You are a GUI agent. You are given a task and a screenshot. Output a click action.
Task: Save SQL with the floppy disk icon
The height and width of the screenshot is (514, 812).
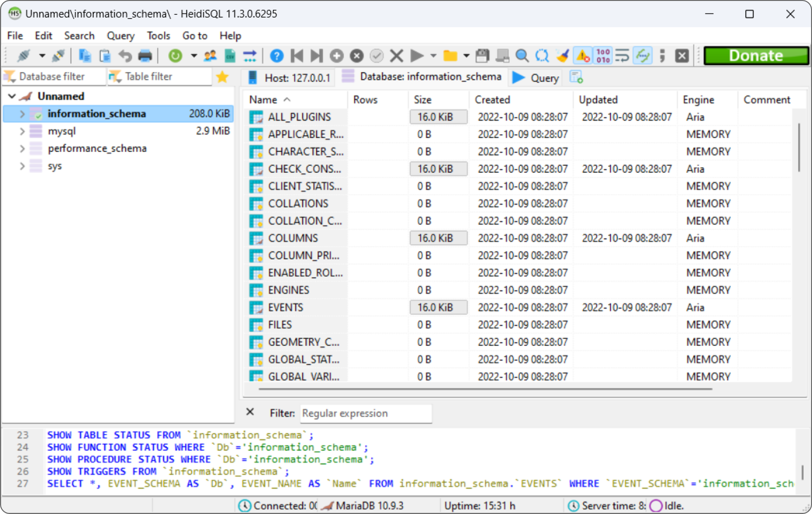click(482, 56)
